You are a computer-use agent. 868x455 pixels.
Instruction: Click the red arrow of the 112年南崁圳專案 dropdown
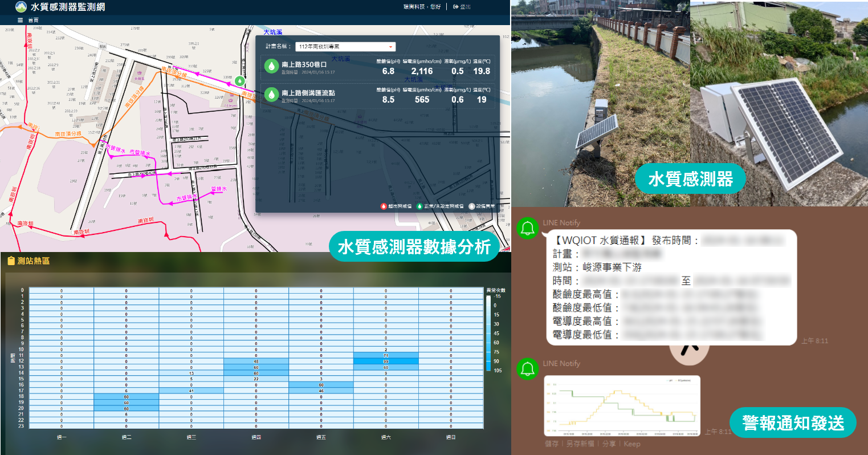pos(391,47)
